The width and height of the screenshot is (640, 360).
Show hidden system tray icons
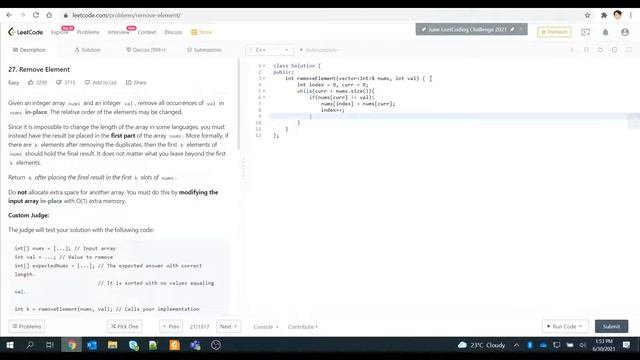pos(516,345)
